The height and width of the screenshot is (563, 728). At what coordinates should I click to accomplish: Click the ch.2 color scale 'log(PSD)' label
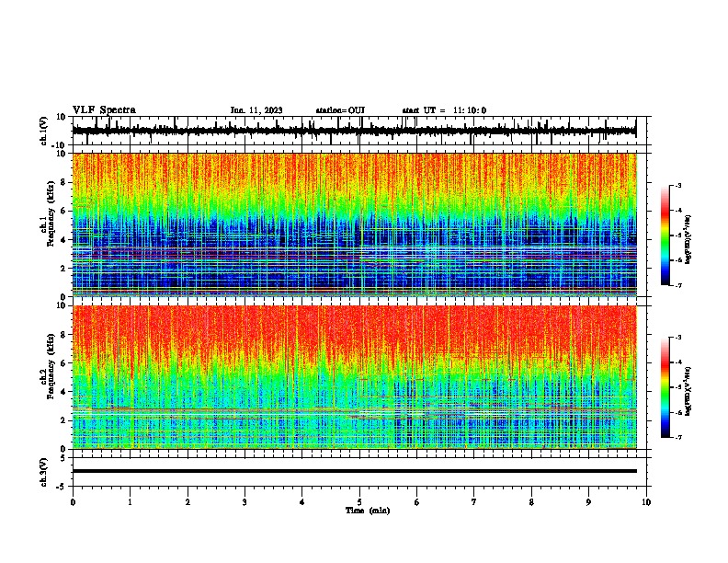(688, 391)
